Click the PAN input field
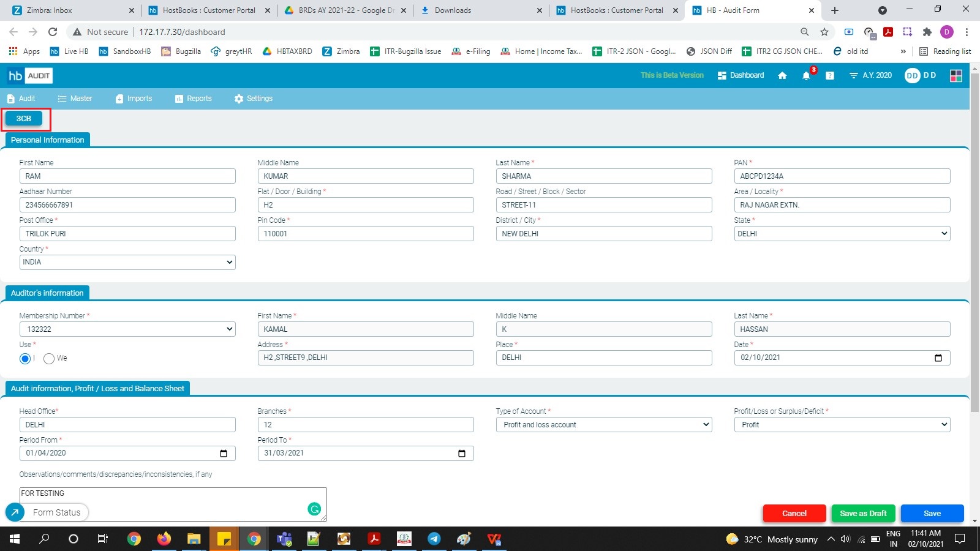 tap(842, 176)
